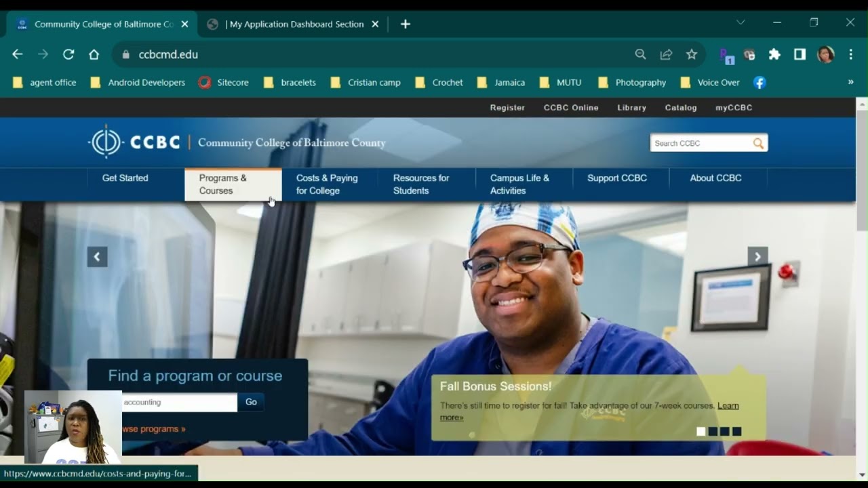Click the zoom magnifier icon in address bar

[x=640, y=54]
